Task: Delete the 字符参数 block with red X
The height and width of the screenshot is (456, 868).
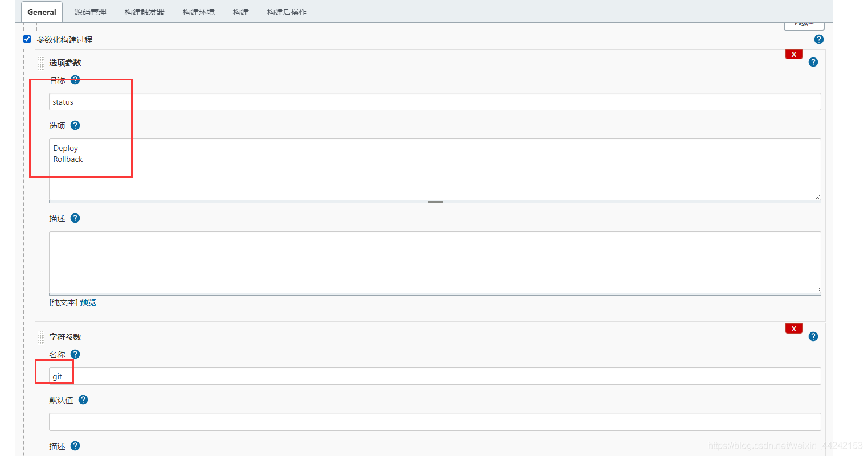Action: coord(793,328)
